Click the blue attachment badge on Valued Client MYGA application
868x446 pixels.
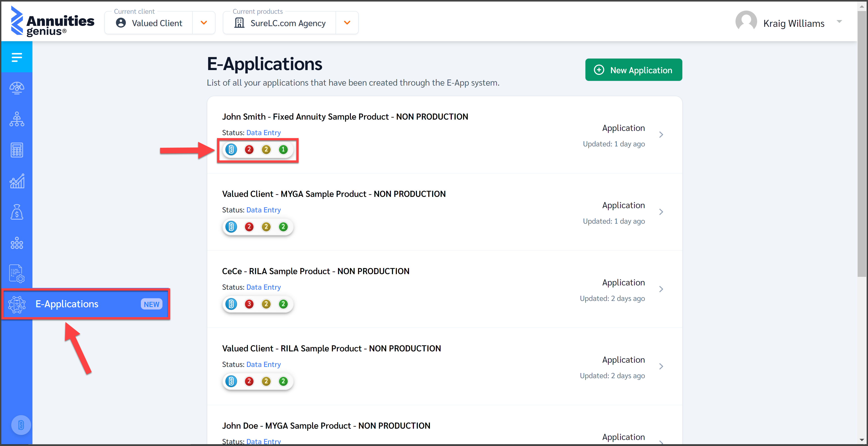(x=231, y=227)
